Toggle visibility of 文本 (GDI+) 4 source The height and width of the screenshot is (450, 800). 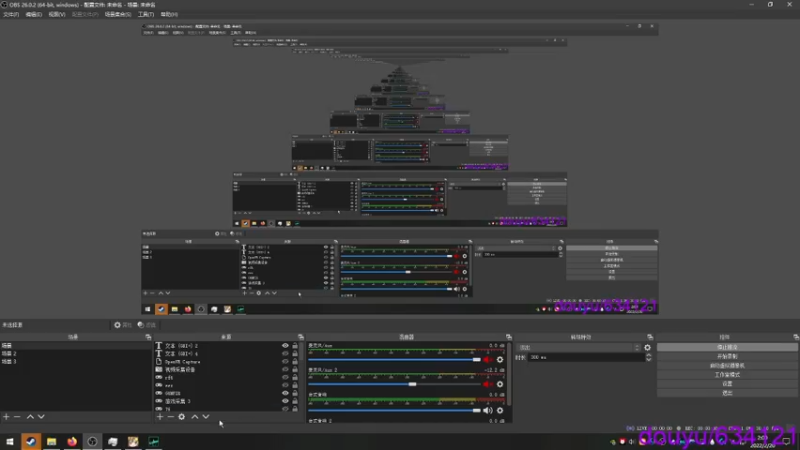(x=285, y=354)
